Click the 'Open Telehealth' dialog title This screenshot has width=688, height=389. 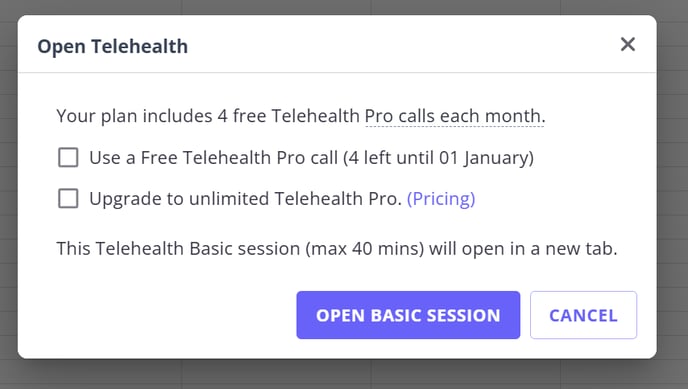(113, 46)
